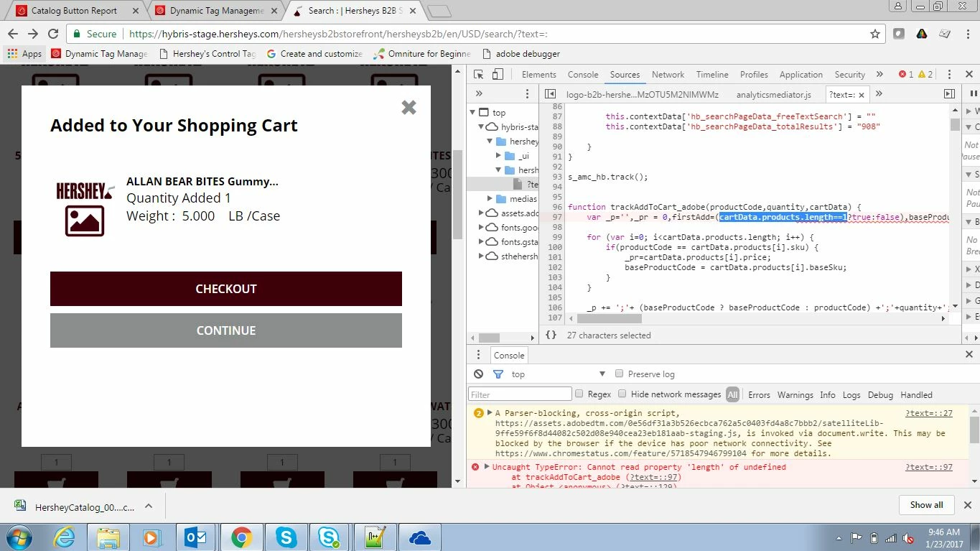Image resolution: width=980 pixels, height=551 pixels.
Task: Expand the fonts.goo domain node
Action: 482,228
